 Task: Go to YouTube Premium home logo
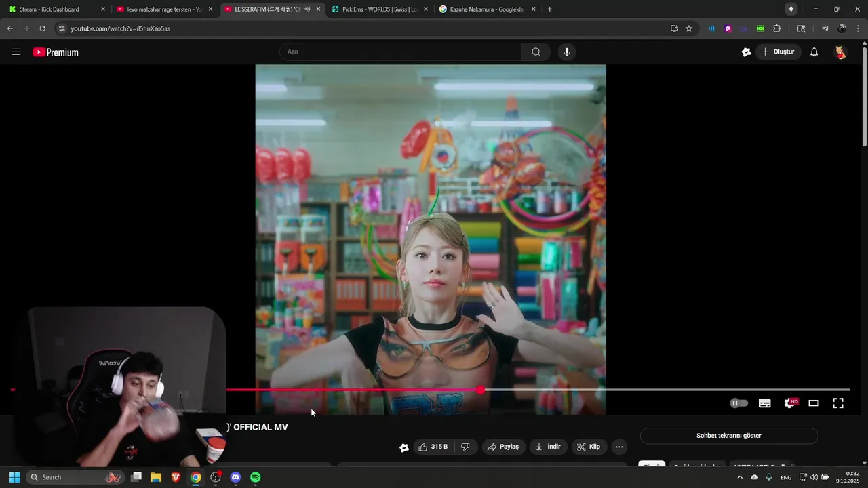pyautogui.click(x=56, y=52)
